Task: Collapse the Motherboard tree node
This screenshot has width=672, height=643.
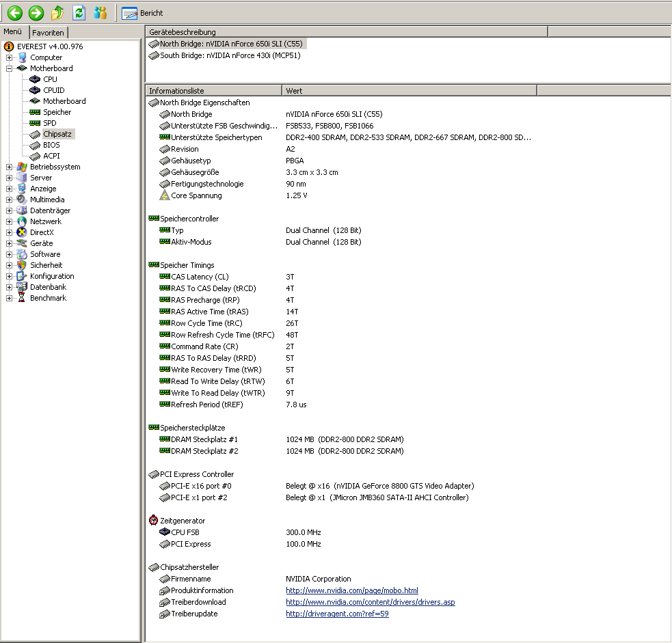Action: pos(9,68)
